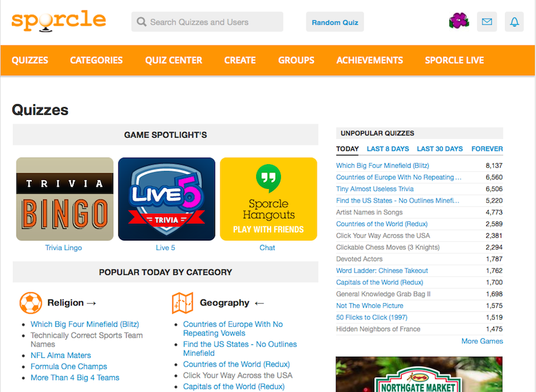Click the magnifying glass in the search bar
Viewport: 536px width, 392px height.
[x=141, y=21]
